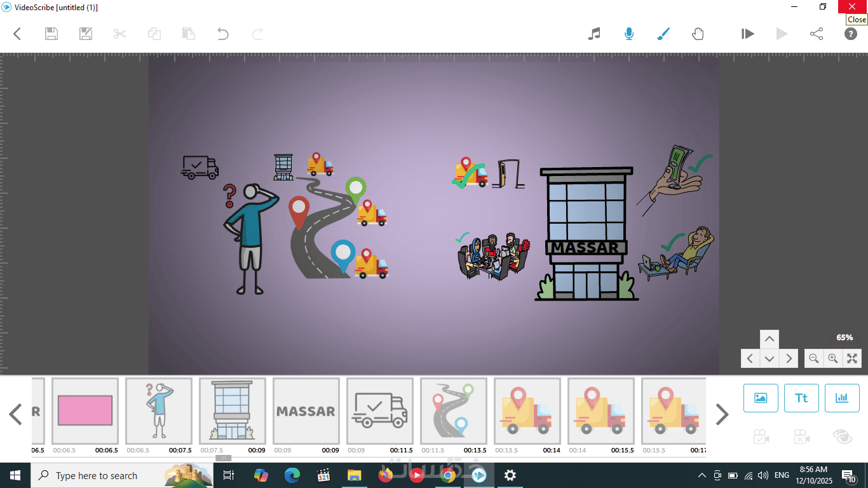Select the door image on canvas
The width and height of the screenshot is (868, 488).
[508, 174]
